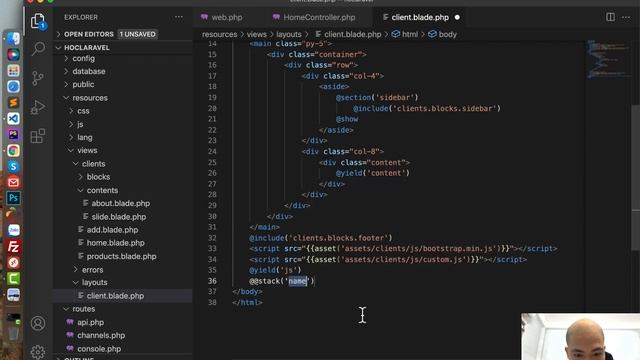Click the resources breadcrumb segment

click(x=220, y=34)
